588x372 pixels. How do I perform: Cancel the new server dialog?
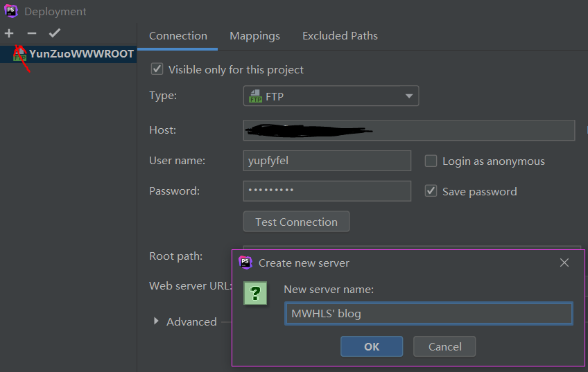pos(444,346)
